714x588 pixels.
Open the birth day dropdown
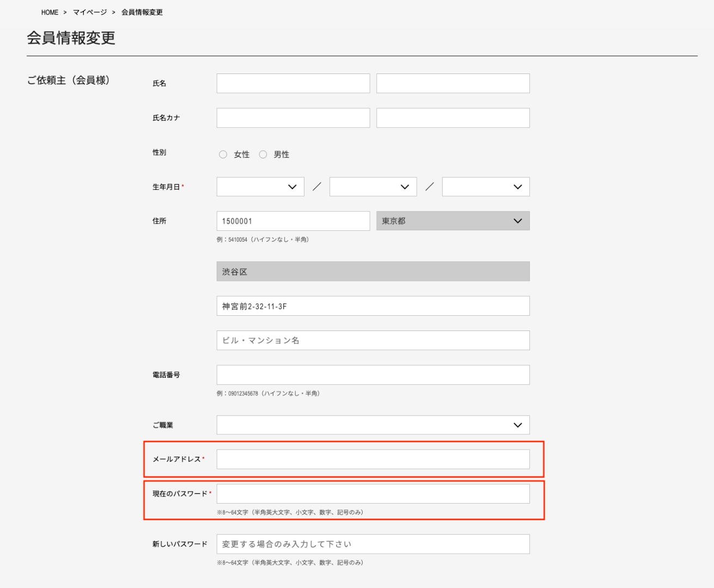tap(486, 187)
